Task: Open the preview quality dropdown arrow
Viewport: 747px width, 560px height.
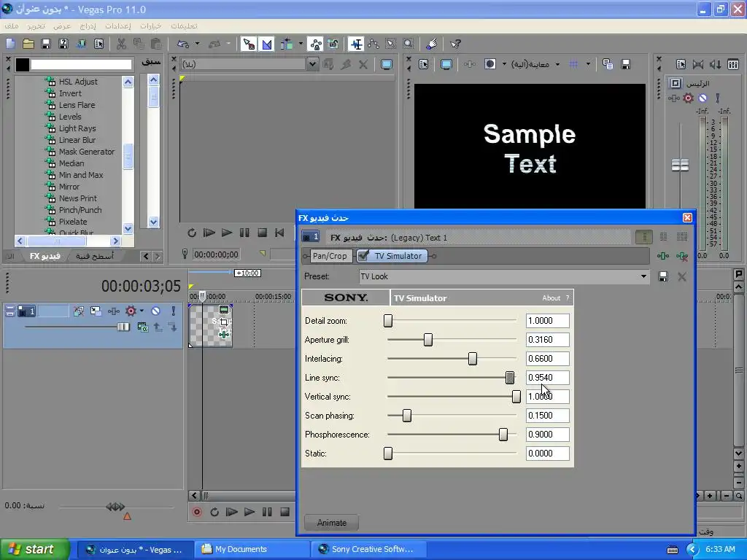Action: pos(557,64)
